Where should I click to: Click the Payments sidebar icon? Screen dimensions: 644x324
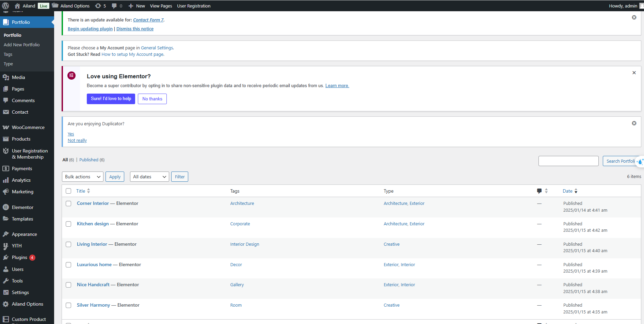[6, 168]
